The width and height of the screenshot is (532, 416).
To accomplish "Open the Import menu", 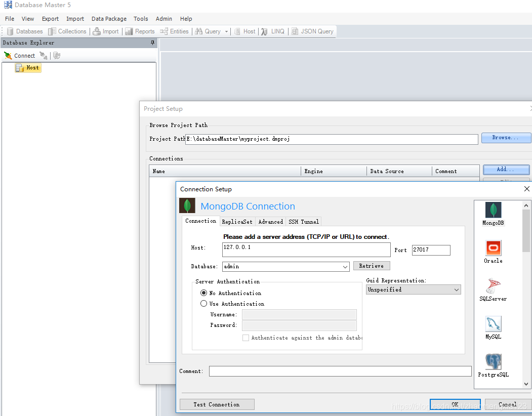I will pos(75,19).
